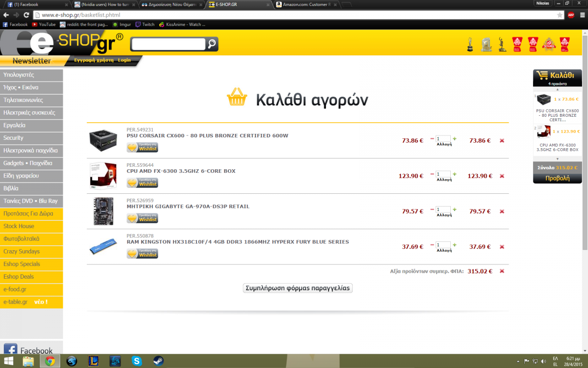This screenshot has height=368, width=588.
Task: Decrease CPU AMD FX-6300 quantity minus
Action: click(432, 174)
